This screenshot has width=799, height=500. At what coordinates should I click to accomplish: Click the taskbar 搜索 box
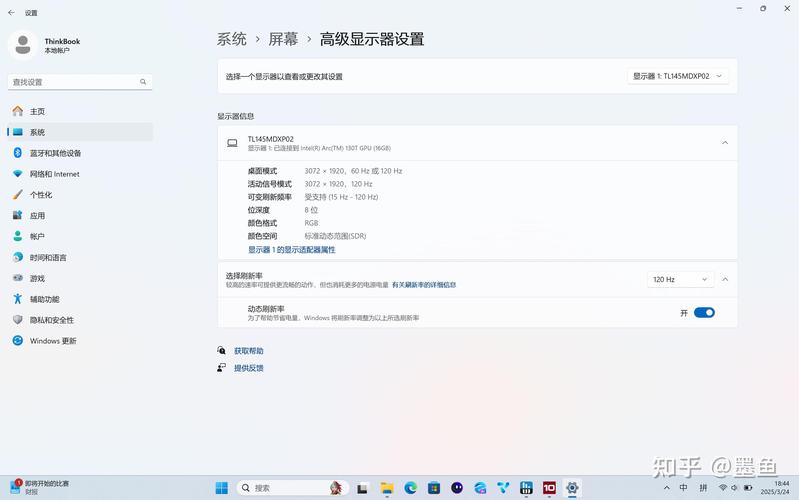[x=292, y=488]
